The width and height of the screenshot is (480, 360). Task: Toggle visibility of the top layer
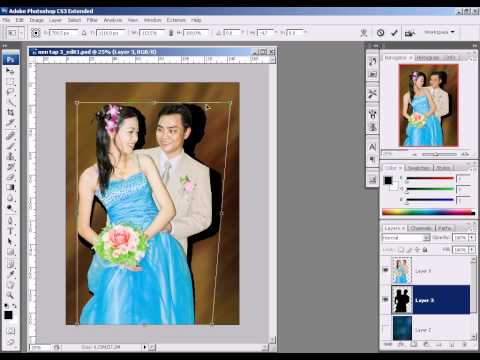pos(386,270)
